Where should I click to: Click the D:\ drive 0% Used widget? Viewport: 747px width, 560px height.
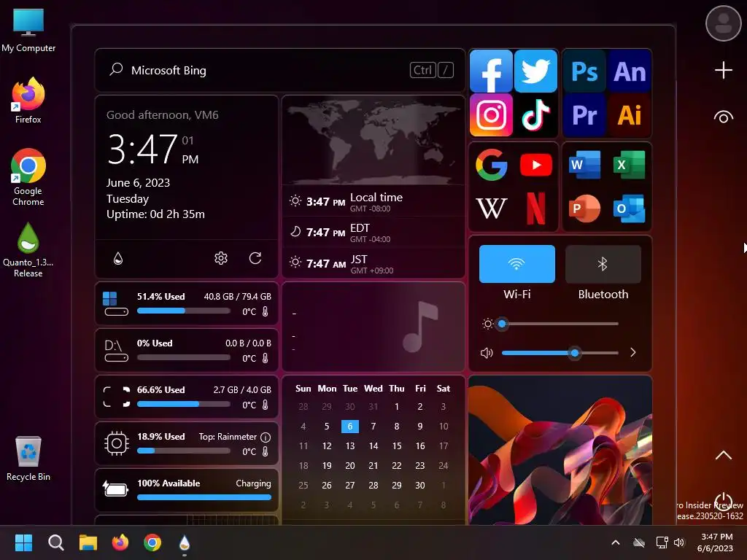187,350
